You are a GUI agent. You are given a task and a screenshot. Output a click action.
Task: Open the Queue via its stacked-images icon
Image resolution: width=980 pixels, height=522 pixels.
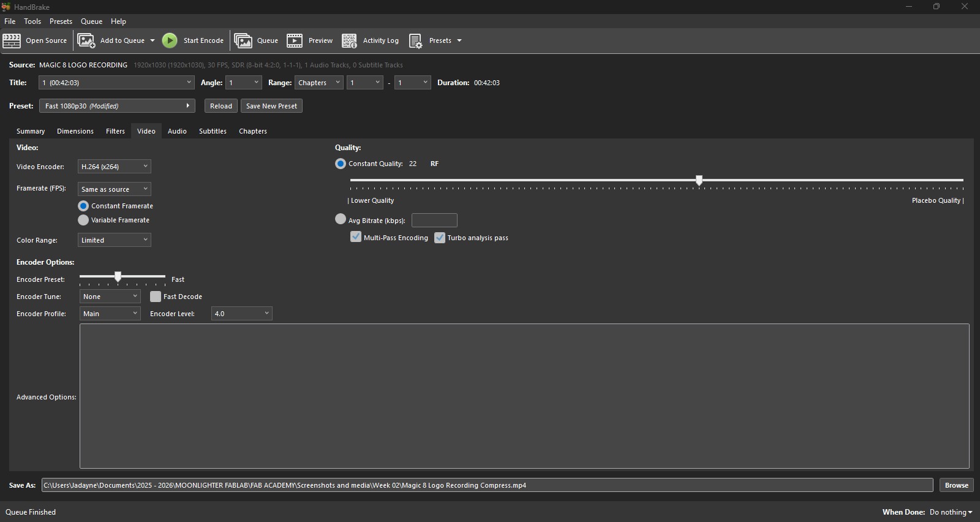tap(243, 40)
